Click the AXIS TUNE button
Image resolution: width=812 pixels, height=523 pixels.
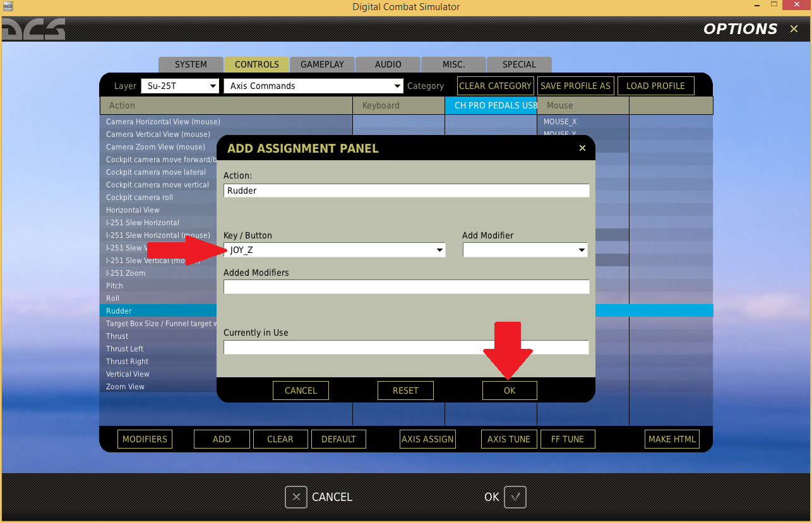509,439
